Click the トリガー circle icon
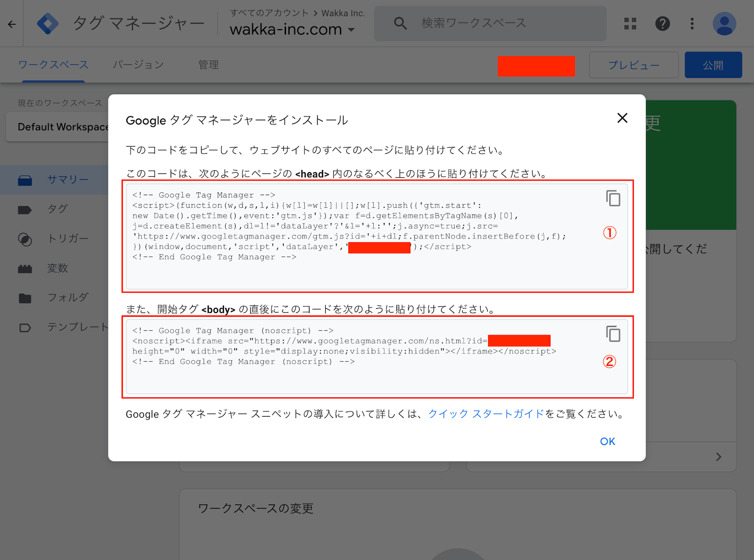Image resolution: width=754 pixels, height=560 pixels. [x=25, y=239]
